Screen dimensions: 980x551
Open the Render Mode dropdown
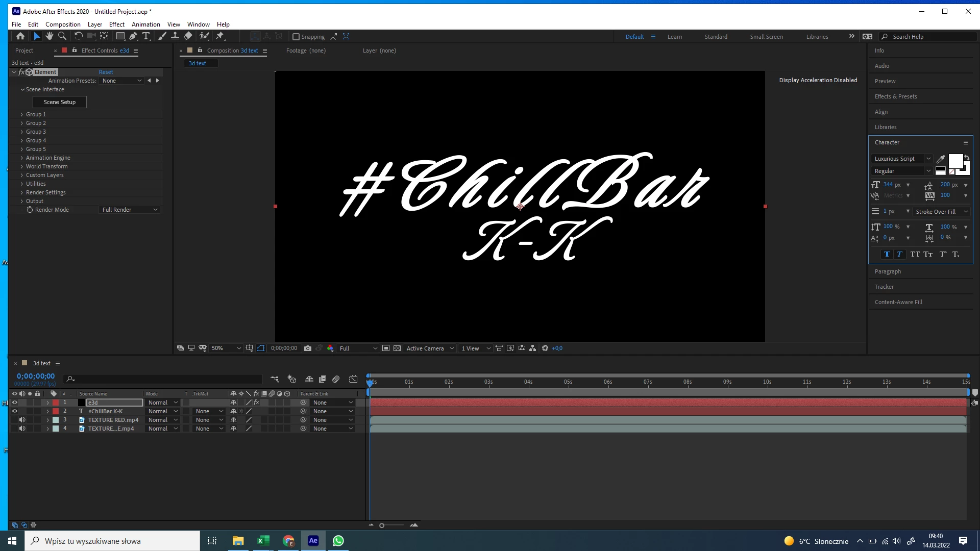coord(130,210)
